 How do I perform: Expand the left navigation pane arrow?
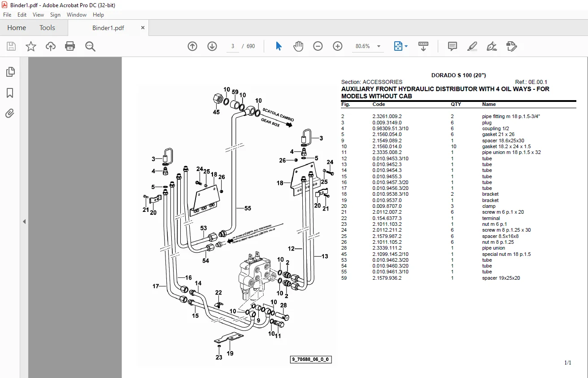coord(24,221)
